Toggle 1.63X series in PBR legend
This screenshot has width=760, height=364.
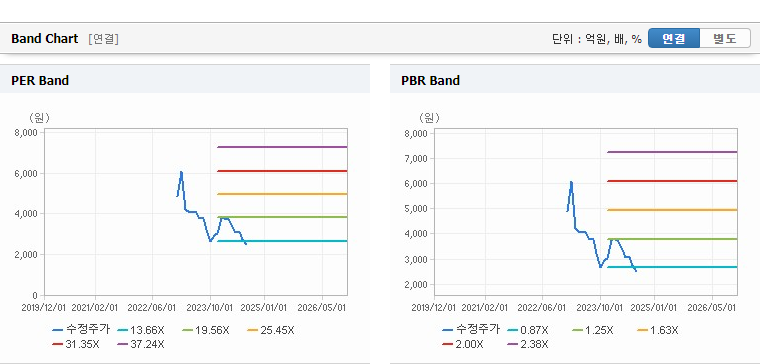[658, 330]
